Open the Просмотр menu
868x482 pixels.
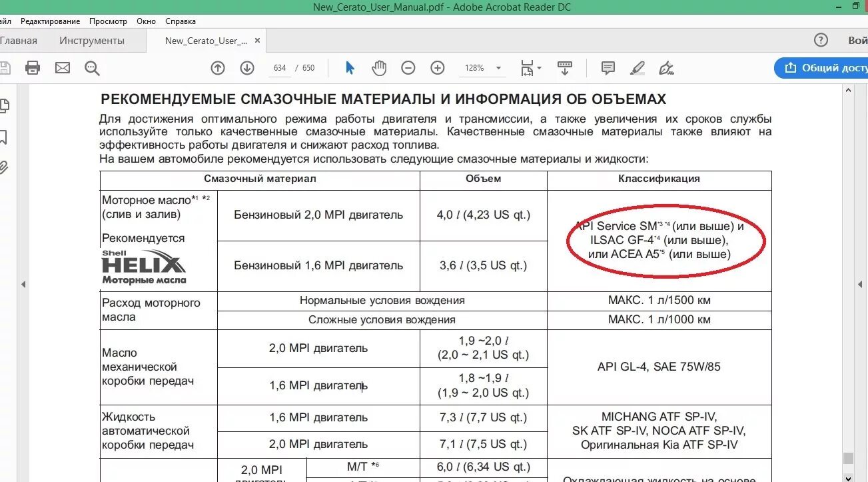pos(108,21)
